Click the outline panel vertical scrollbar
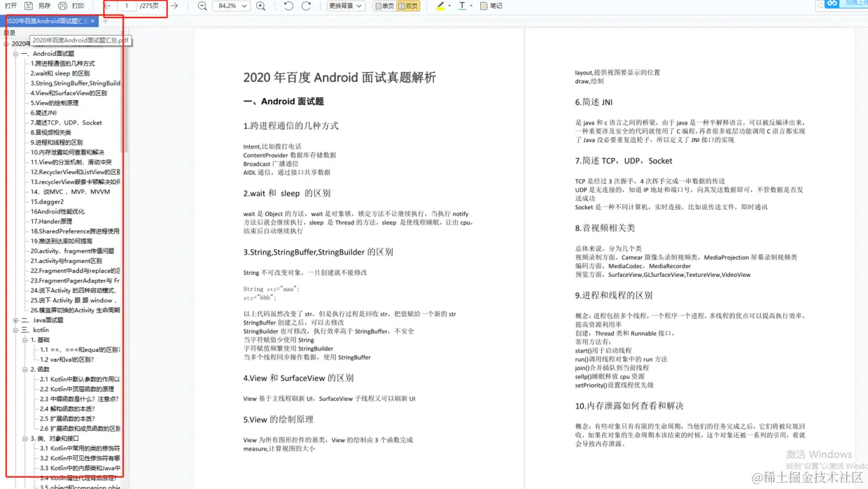 125,98
